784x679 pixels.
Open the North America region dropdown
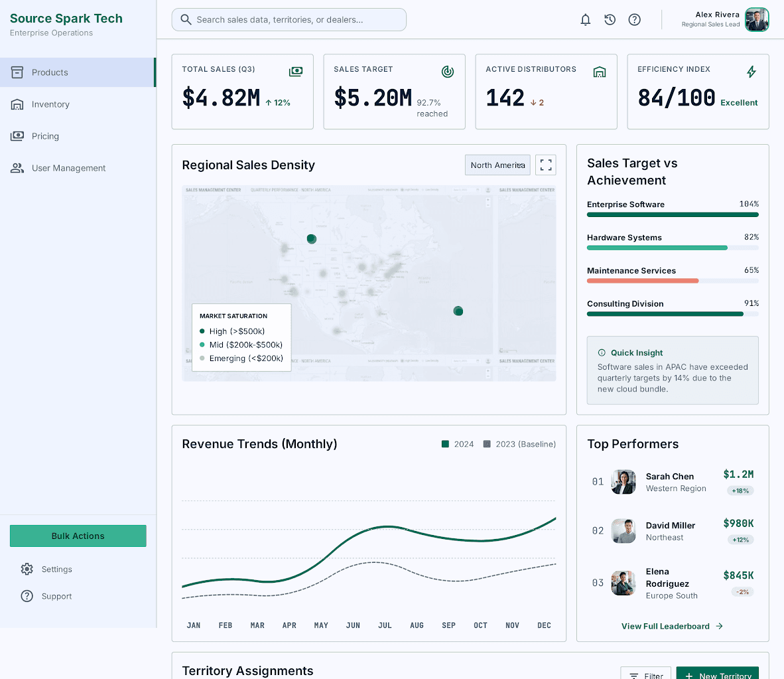point(497,165)
